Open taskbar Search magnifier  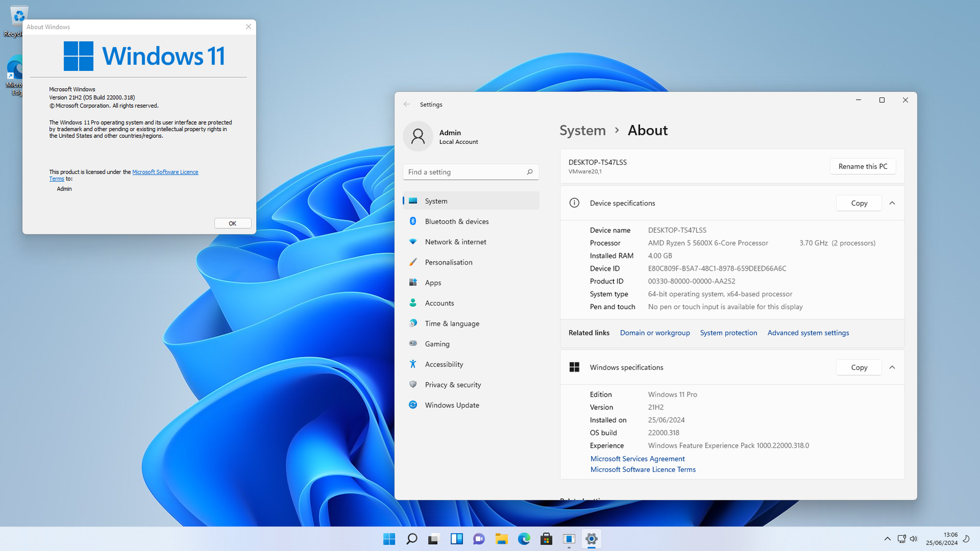coord(412,539)
